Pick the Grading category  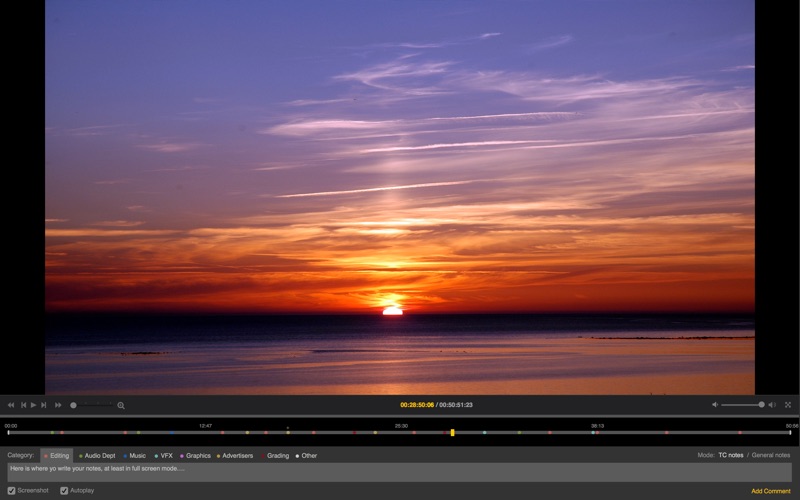[275, 456]
